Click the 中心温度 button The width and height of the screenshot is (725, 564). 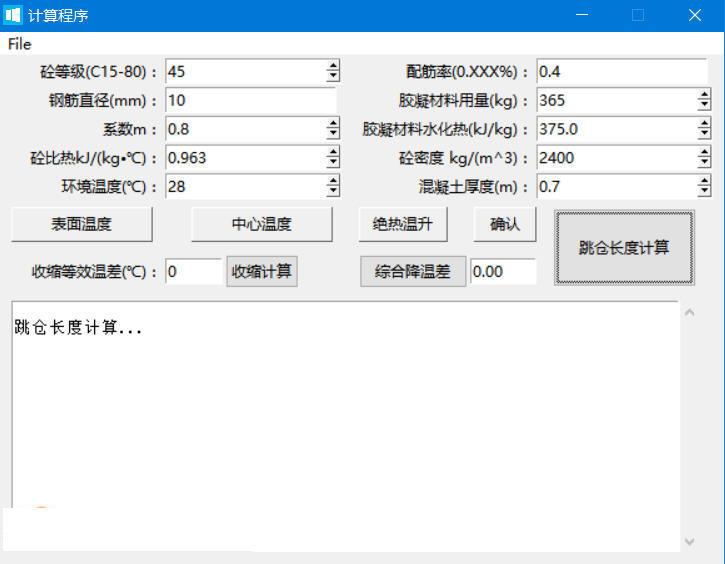262,224
